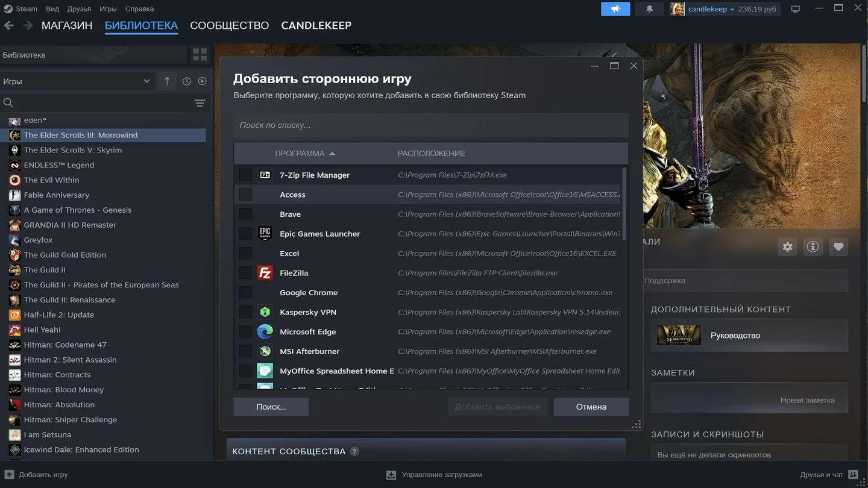
Task: Check the 7-Zip File Manager checkbox
Action: (245, 175)
